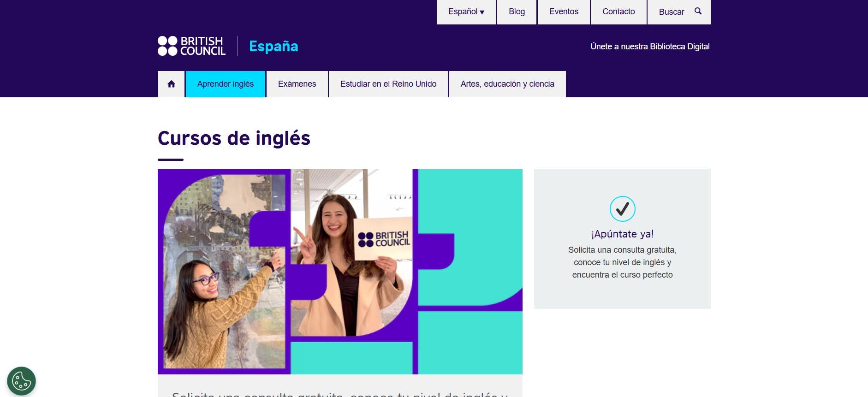868x397 pixels.
Task: Click Únete a nuestra Biblioteca Digital
Action: (650, 47)
